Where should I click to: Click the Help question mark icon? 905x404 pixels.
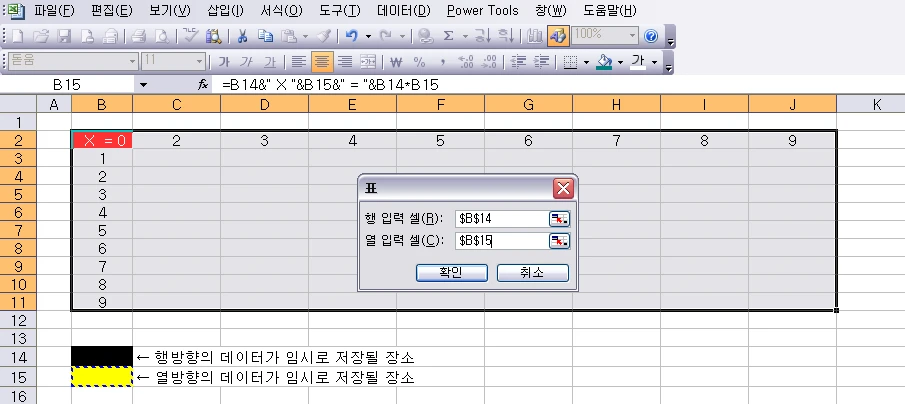click(x=650, y=36)
